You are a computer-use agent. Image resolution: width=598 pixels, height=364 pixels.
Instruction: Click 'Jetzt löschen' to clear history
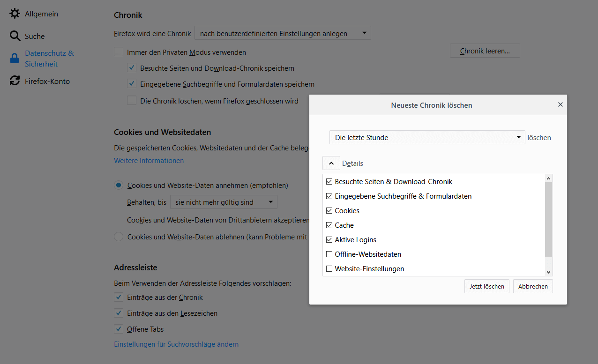point(487,286)
